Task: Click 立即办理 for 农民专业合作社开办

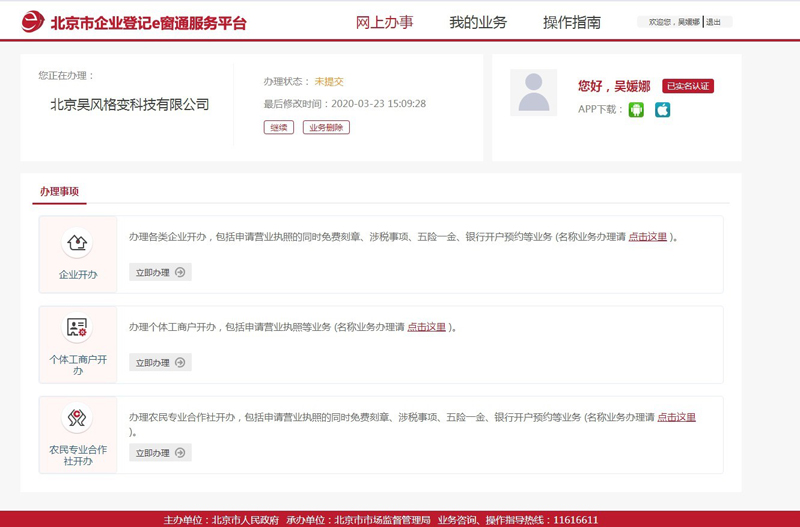Action: 160,453
